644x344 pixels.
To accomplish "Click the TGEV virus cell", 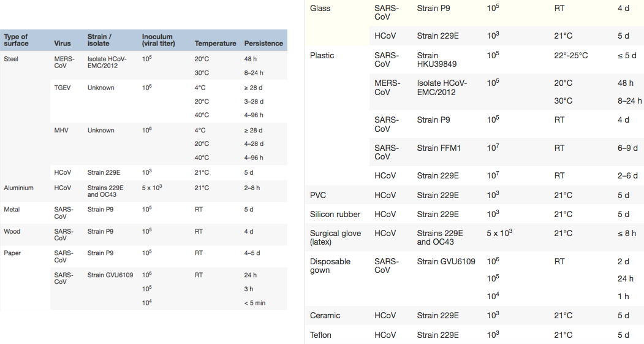I will (x=63, y=88).
